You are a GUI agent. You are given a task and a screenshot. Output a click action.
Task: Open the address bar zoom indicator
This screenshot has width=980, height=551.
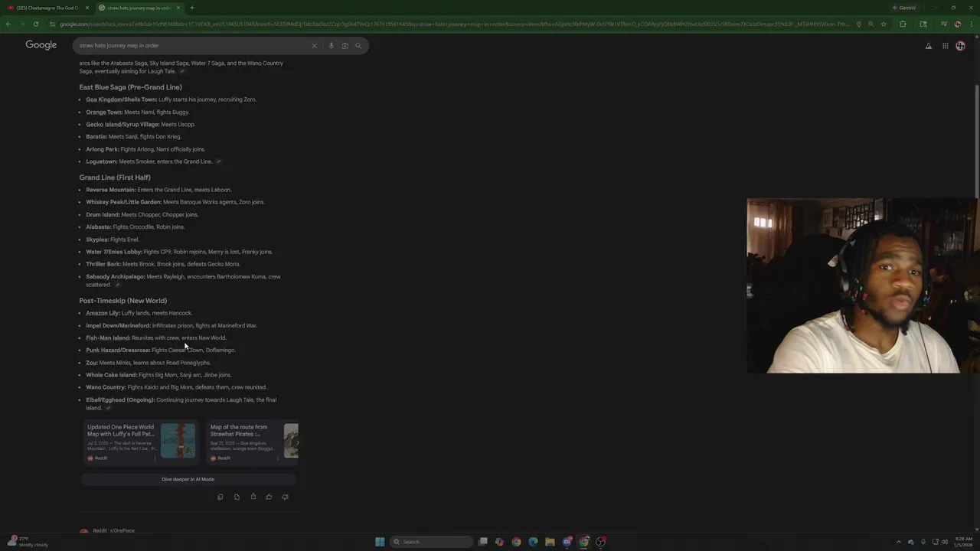pyautogui.click(x=871, y=24)
